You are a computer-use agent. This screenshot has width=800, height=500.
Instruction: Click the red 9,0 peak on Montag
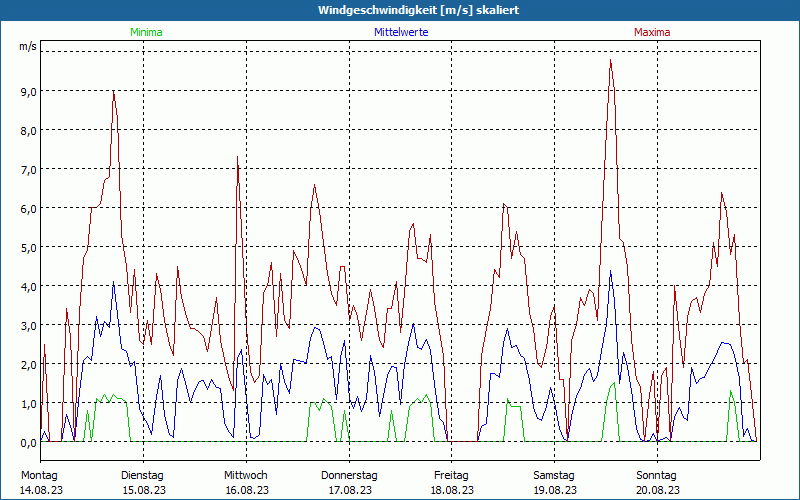point(113,92)
